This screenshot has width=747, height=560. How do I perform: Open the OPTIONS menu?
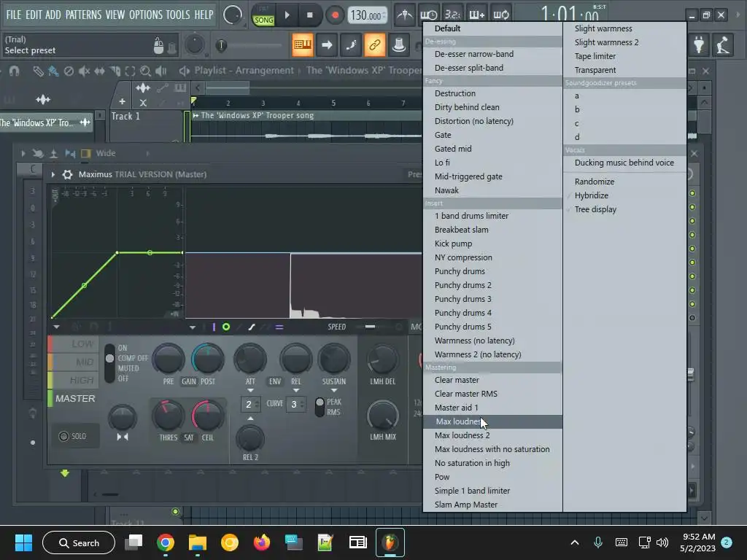(x=146, y=15)
